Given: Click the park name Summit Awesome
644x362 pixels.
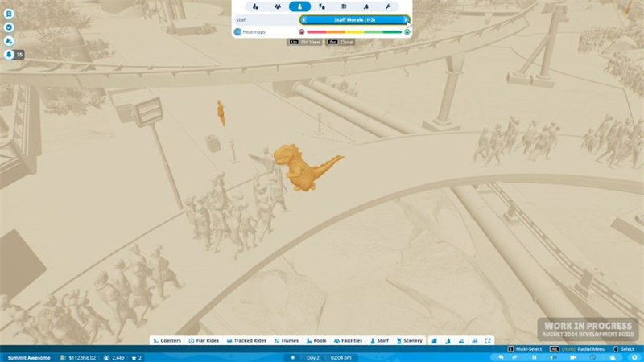Looking at the screenshot, I should [x=29, y=358].
